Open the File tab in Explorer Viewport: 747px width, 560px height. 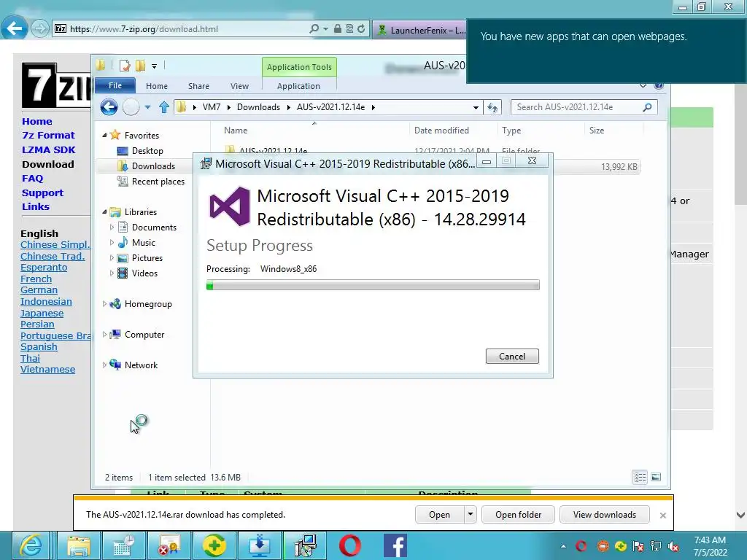pos(115,86)
